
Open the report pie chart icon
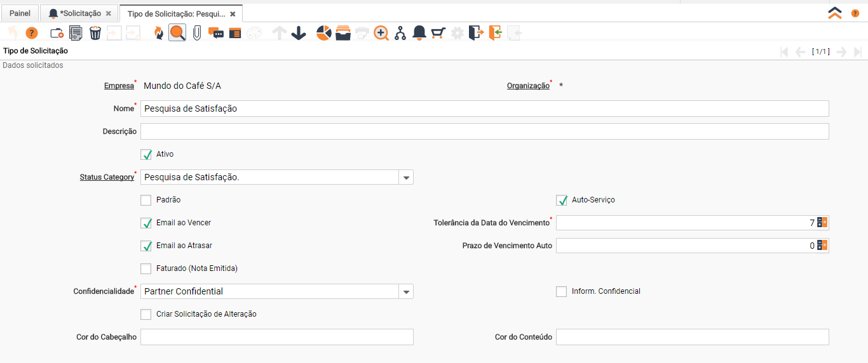tap(324, 33)
